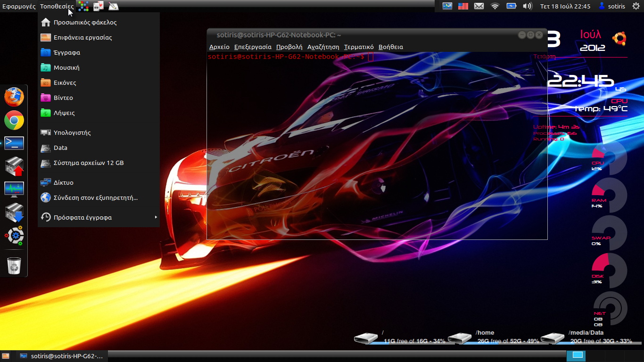Screen dimensions: 644x362
Task: Select the sotiris@sotiris-HP-G62 taskbar button
Action: coord(61,356)
